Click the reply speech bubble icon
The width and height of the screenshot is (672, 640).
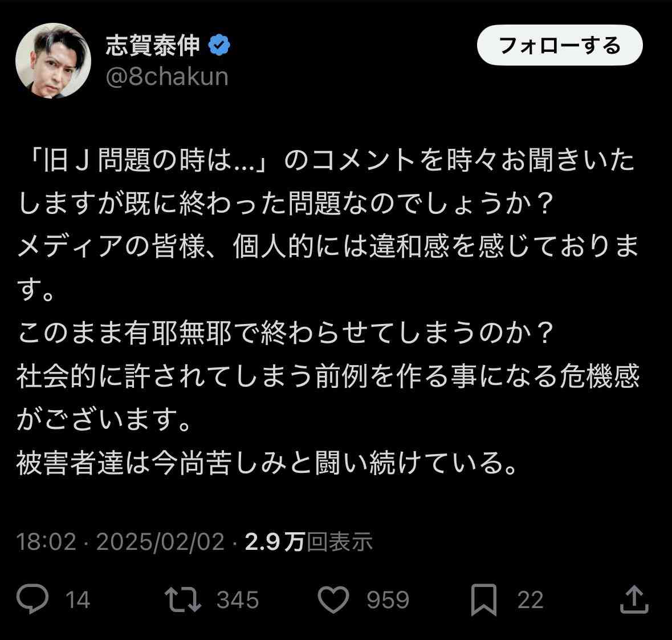click(x=32, y=599)
